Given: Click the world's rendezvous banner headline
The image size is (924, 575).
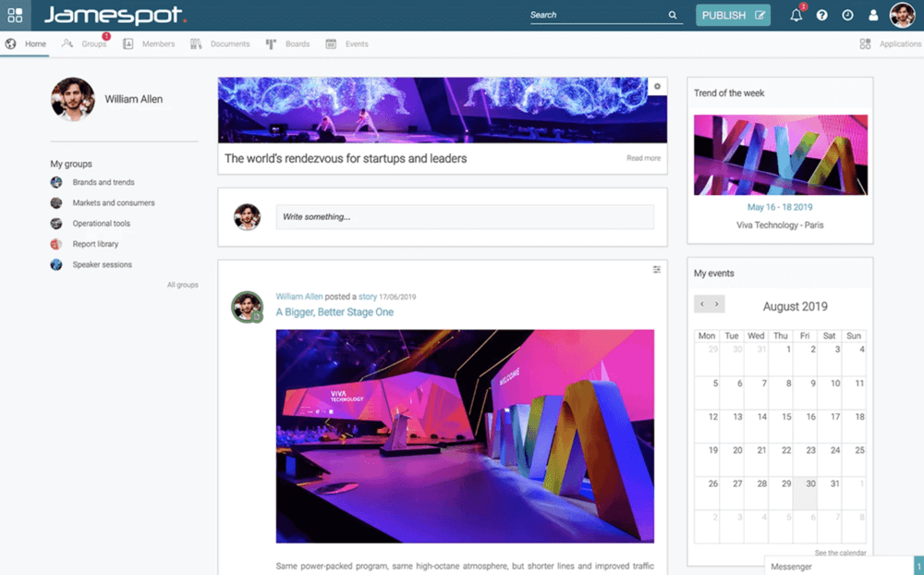Looking at the screenshot, I should pyautogui.click(x=346, y=159).
